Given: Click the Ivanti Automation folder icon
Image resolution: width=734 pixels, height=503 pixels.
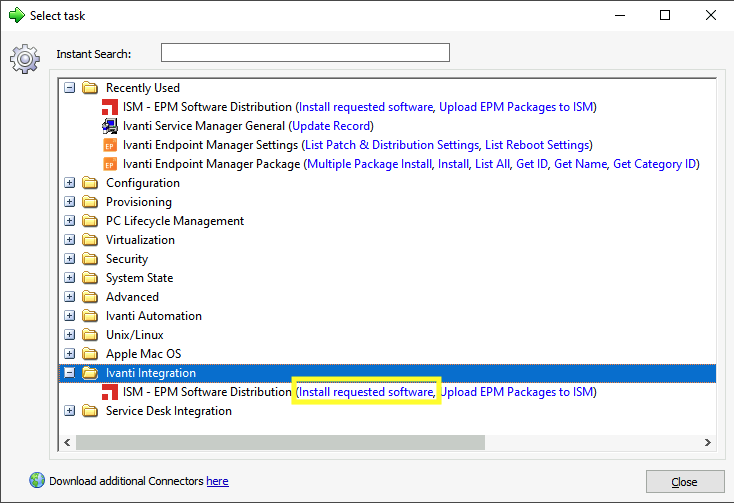Looking at the screenshot, I should coord(90,316).
